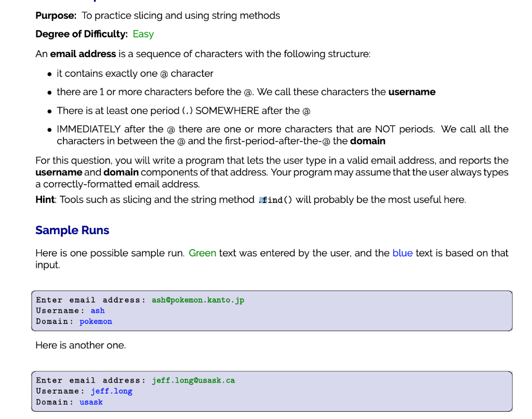
Task: Select the bold term email address
Action: click(83, 53)
